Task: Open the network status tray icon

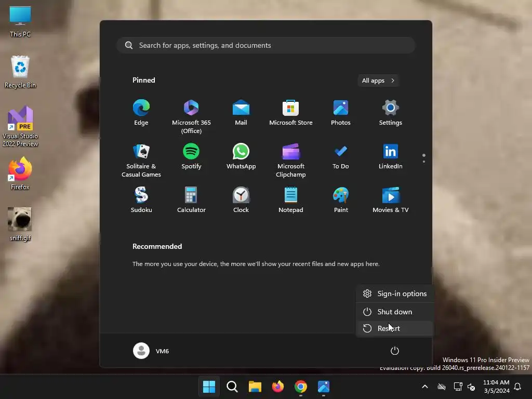Action: point(458,387)
